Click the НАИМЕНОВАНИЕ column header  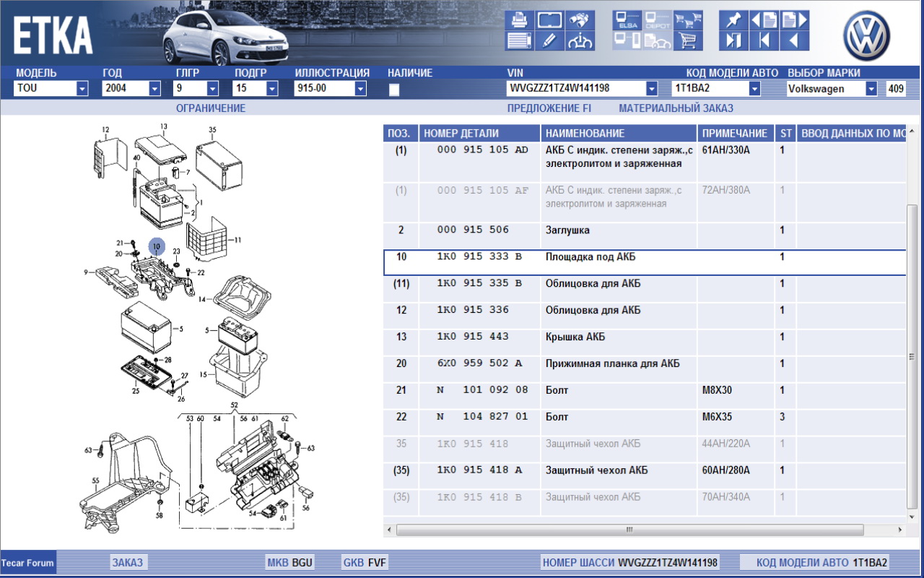coord(619,134)
